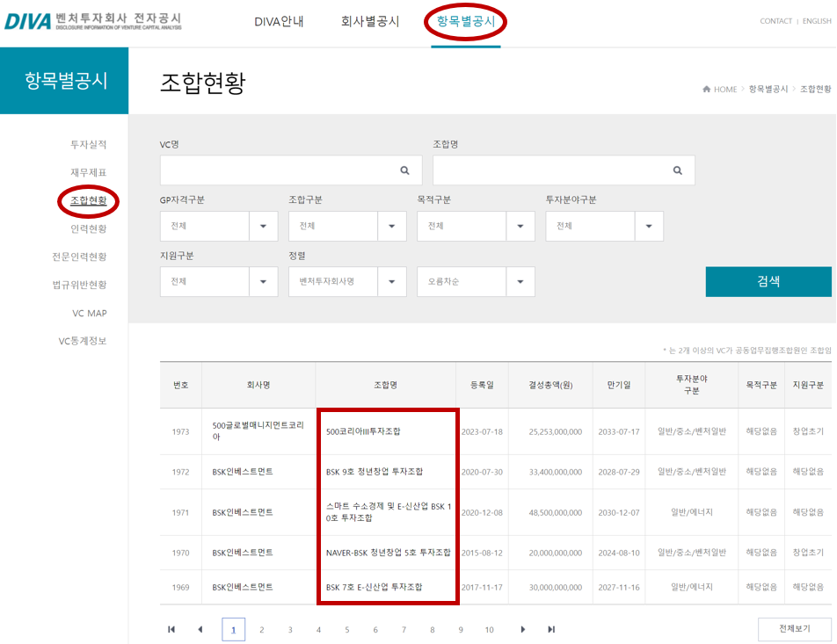837x644 pixels.
Task: Click maturity date 2024-08-10
Action: 619,553
